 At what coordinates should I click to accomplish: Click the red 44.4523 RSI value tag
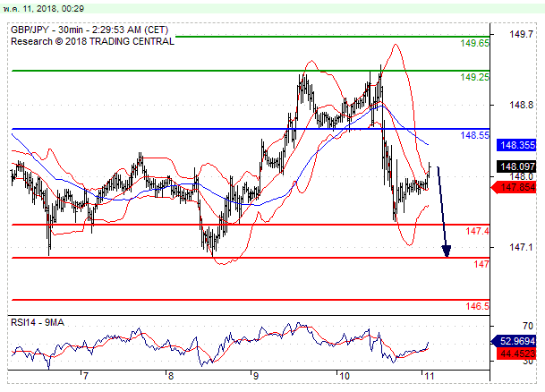(x=516, y=354)
